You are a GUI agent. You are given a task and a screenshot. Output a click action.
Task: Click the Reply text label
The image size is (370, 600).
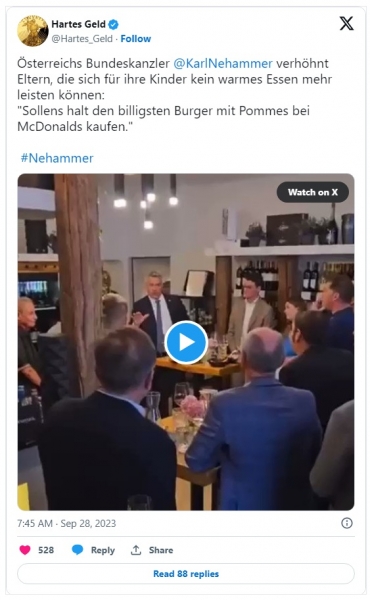[103, 550]
